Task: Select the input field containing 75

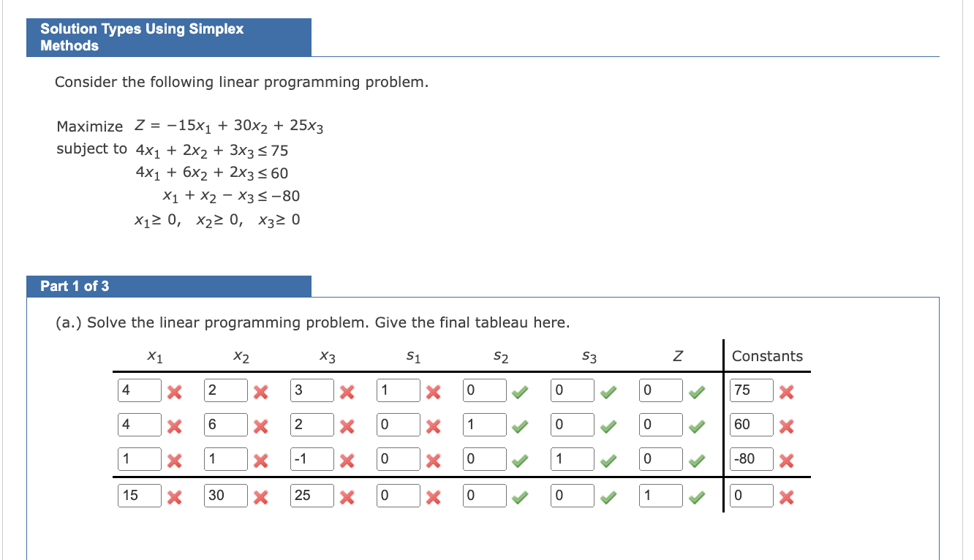Action: 752,390
